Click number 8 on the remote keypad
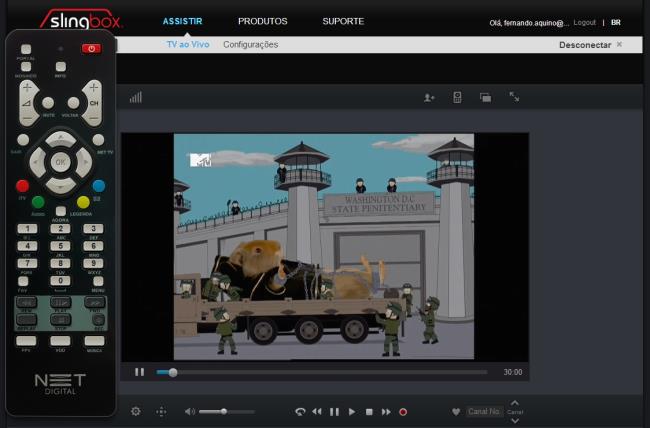Screen dimensions: 650x428 [x=61, y=263]
